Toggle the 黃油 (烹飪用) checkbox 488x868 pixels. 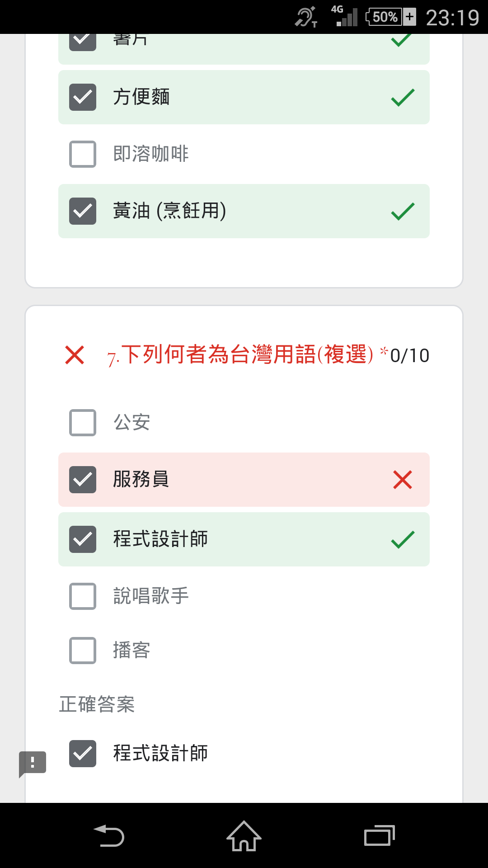tap(83, 211)
